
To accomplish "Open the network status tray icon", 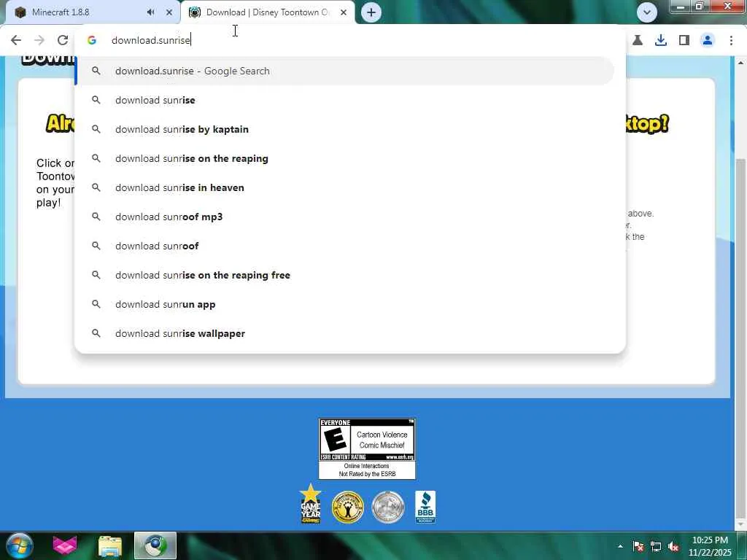I will (656, 546).
